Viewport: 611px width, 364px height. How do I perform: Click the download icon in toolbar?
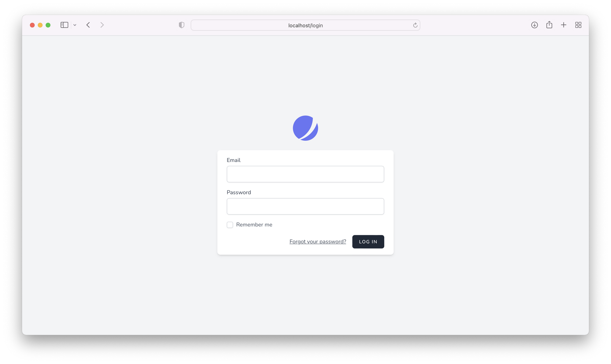click(534, 25)
